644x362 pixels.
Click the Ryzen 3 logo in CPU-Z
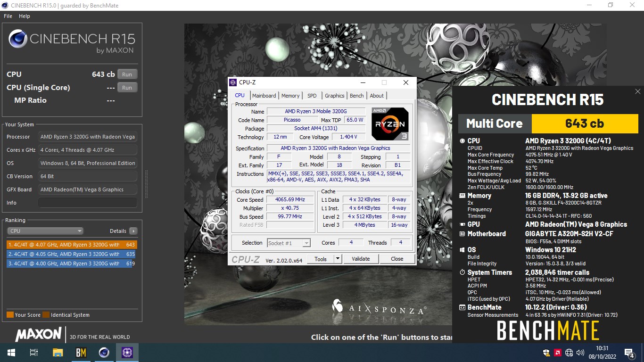point(390,124)
